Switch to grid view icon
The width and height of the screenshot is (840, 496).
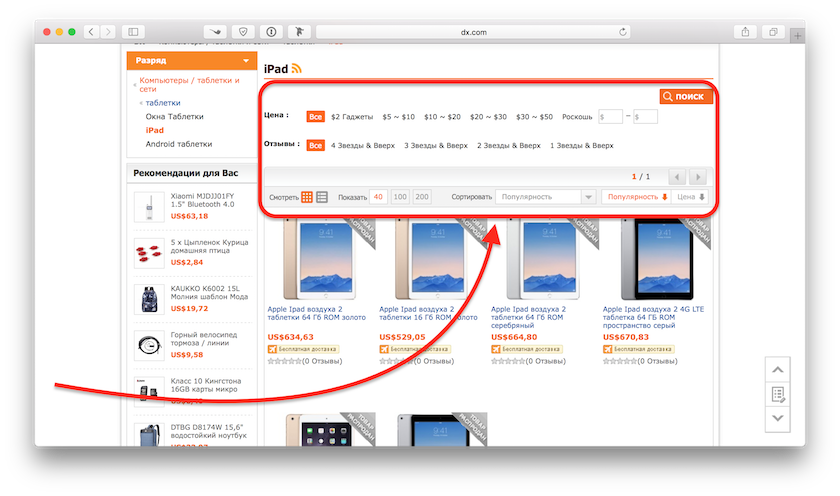click(x=306, y=197)
